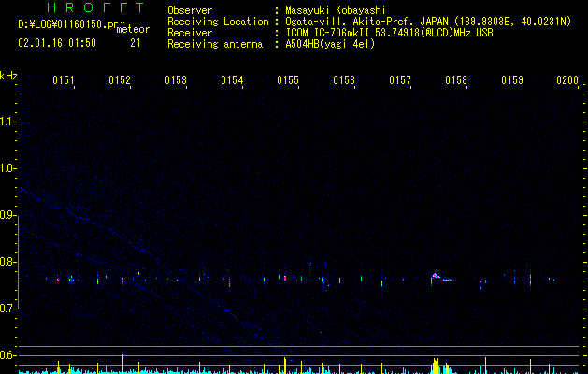Click the 0159 time marker
This screenshot has width=588, height=374.
pyautogui.click(x=512, y=80)
